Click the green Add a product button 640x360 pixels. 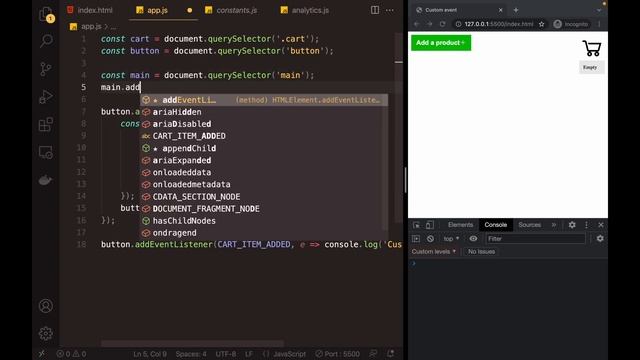441,43
